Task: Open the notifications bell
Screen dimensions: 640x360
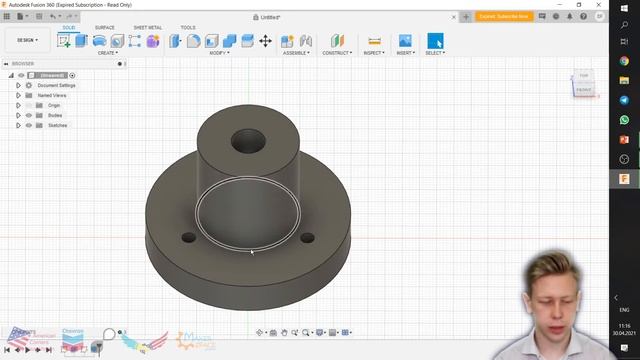Action: (570, 16)
